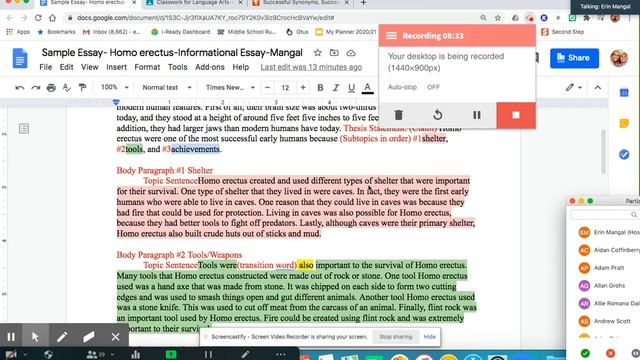Open the text color picker
This screenshot has height=360, width=640.
pos(367,87)
